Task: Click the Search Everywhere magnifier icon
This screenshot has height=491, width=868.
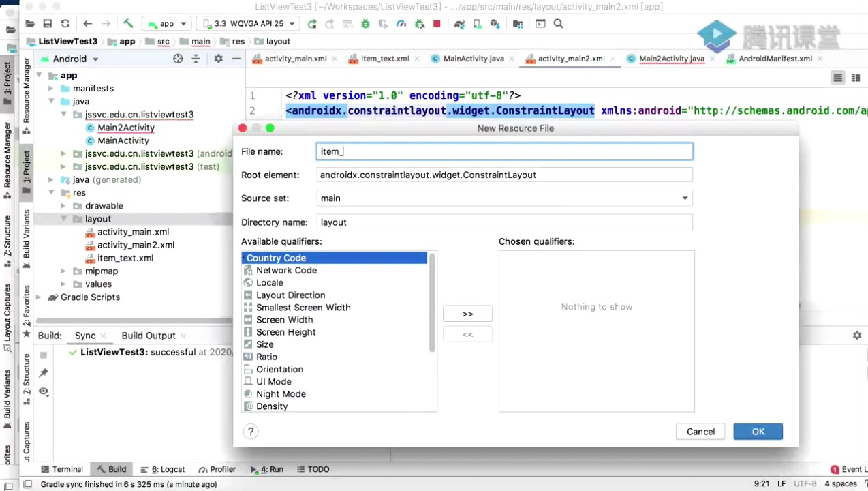Action: [x=558, y=23]
